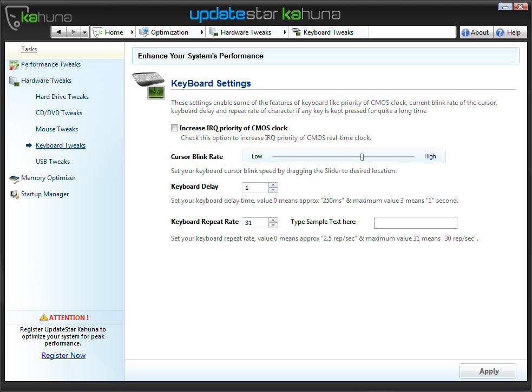The image size is (532, 392).
Task: Click the Keyboard Repeat Rate value field
Action: 255,223
